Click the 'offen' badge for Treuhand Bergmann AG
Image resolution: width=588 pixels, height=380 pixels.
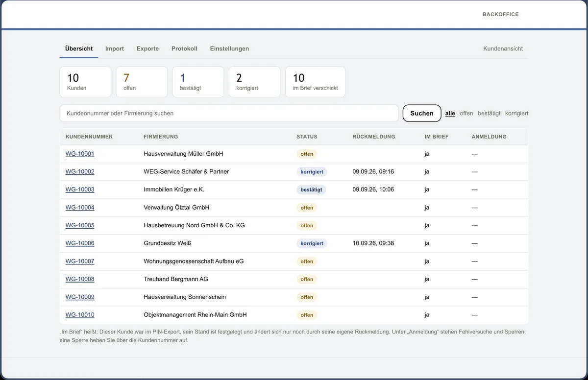307,279
